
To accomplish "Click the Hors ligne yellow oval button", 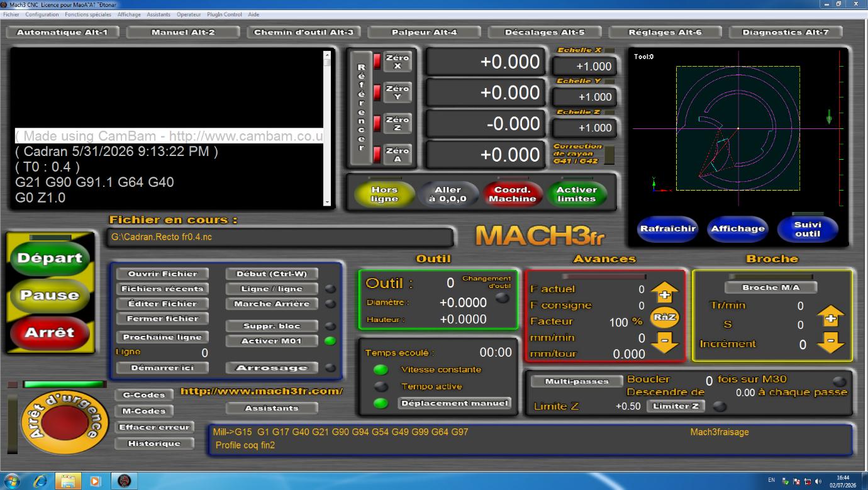I will pyautogui.click(x=384, y=194).
